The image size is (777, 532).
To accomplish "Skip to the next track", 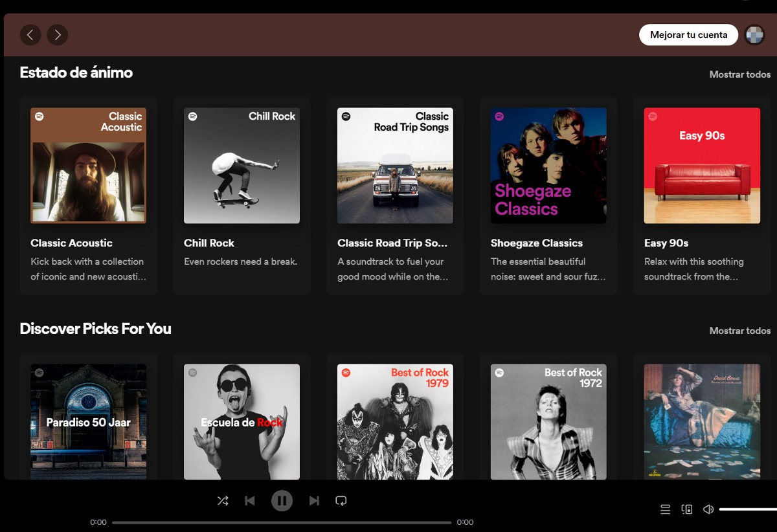I will tap(314, 500).
